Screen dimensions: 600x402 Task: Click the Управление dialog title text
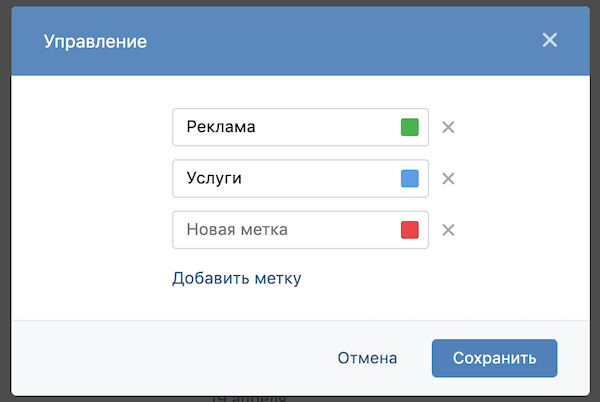pos(95,42)
